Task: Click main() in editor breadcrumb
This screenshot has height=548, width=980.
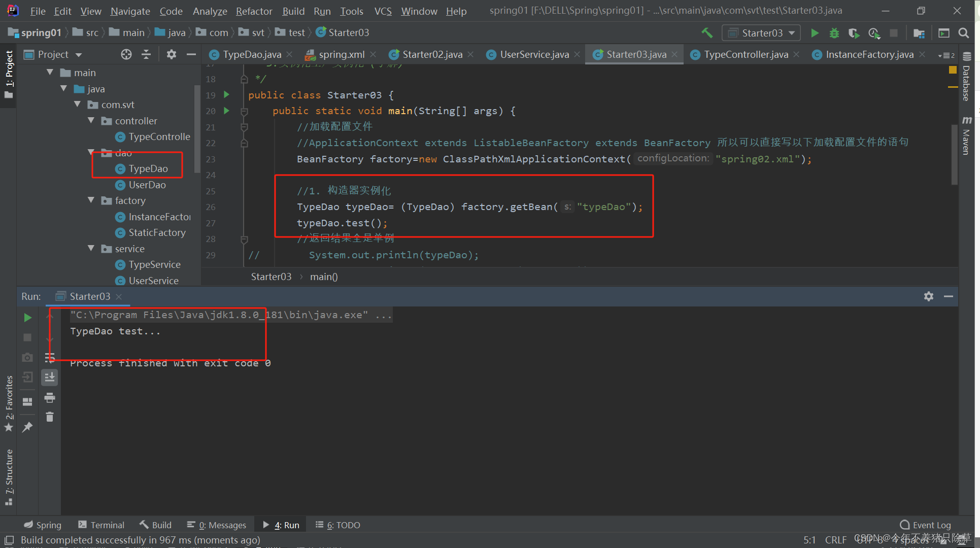Action: coord(324,277)
